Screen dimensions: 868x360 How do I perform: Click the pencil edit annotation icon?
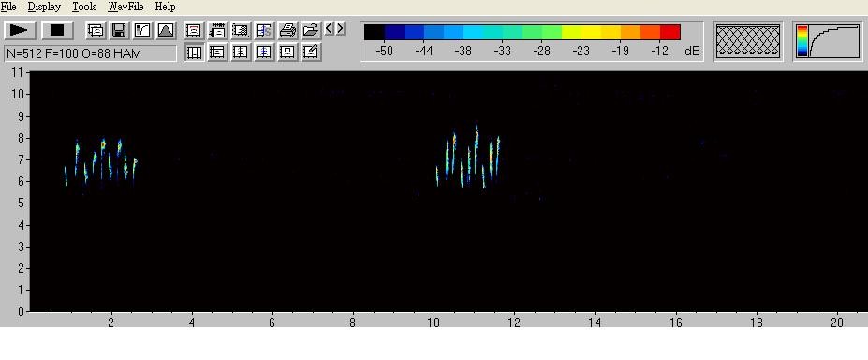pyautogui.click(x=311, y=52)
